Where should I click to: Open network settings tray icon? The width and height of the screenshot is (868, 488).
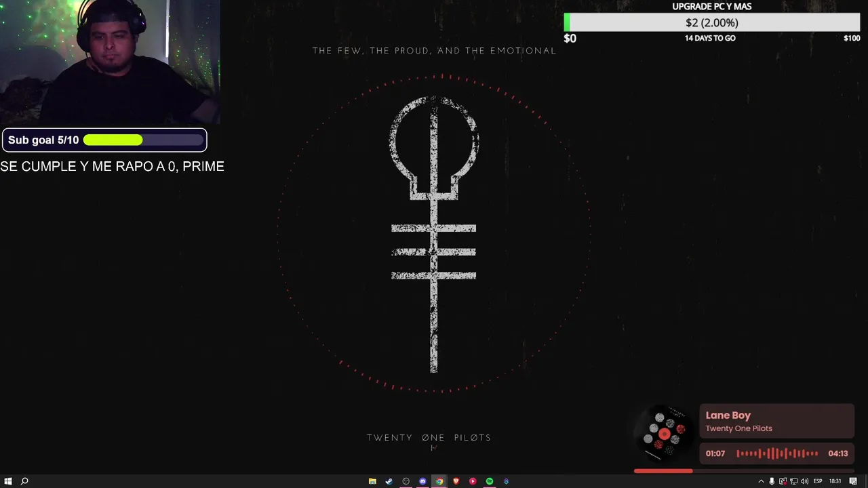coord(793,481)
